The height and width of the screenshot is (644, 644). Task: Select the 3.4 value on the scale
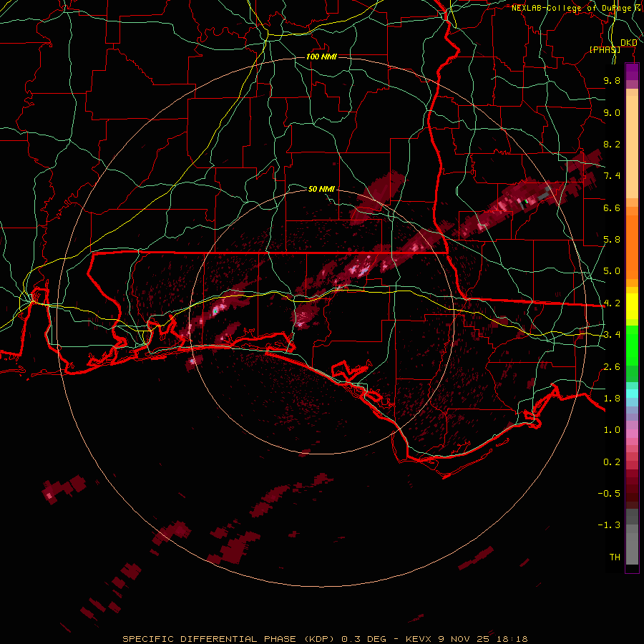click(x=612, y=335)
